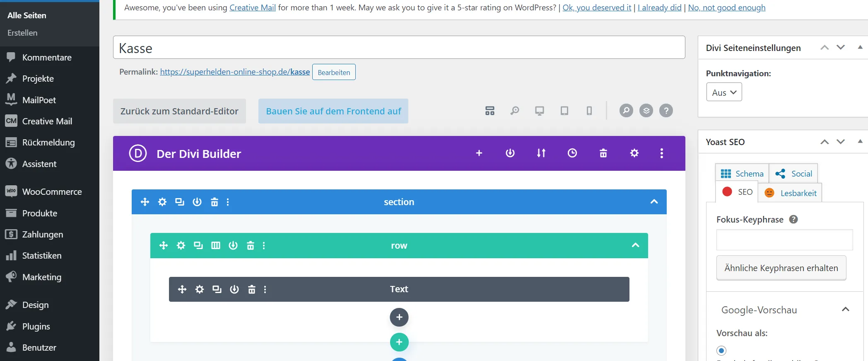Switch to tablet view icon
Viewport: 868px width, 361px height.
[x=564, y=111]
